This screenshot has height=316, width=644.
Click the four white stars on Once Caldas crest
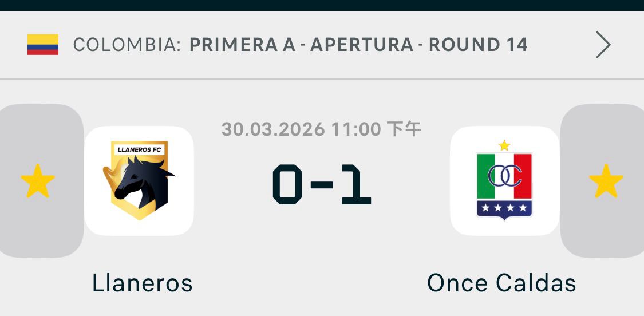504,208
